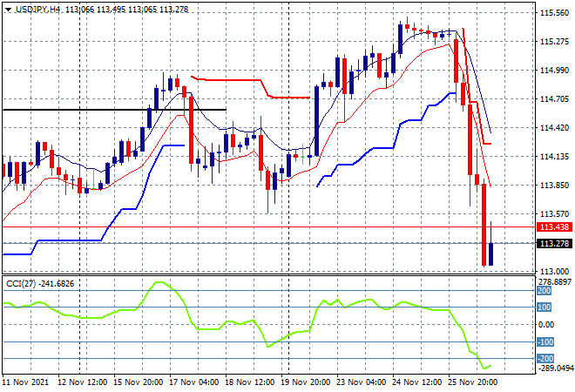The height and width of the screenshot is (392, 575).
Task: Click the black 113.278 current price label
Action: pyautogui.click(x=554, y=244)
